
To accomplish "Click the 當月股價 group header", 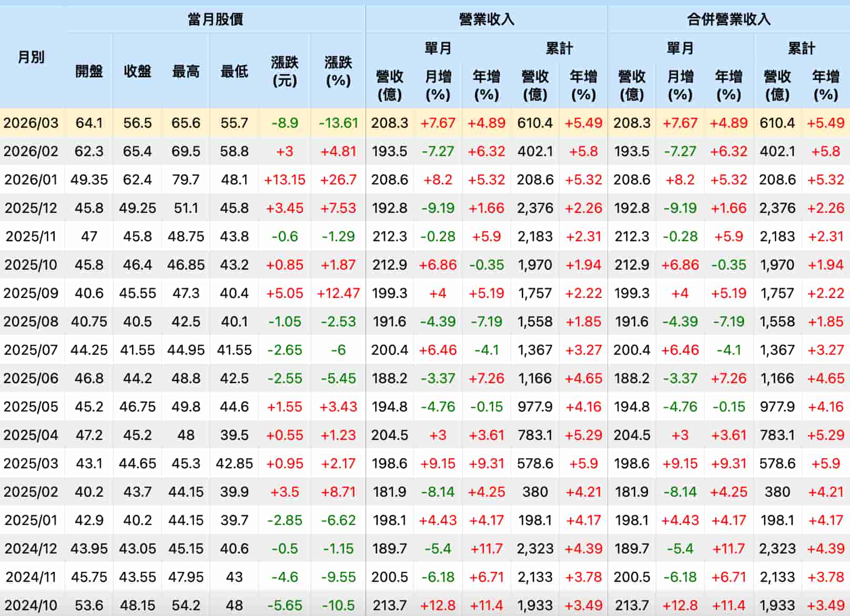I will point(216,19).
